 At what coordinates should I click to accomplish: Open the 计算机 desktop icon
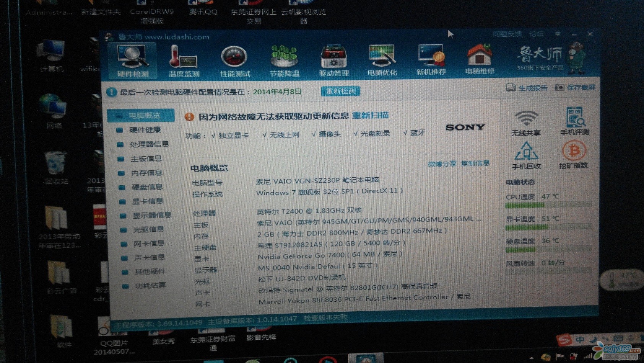click(x=52, y=56)
